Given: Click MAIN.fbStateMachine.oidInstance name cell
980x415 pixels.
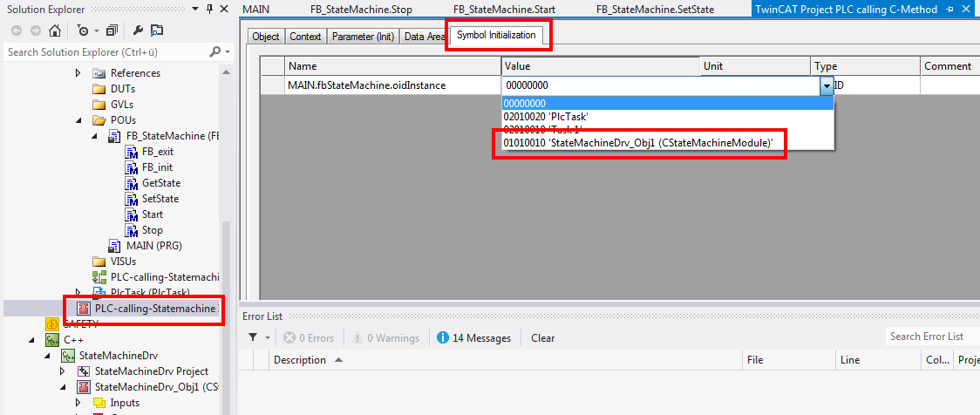Looking at the screenshot, I should point(393,85).
